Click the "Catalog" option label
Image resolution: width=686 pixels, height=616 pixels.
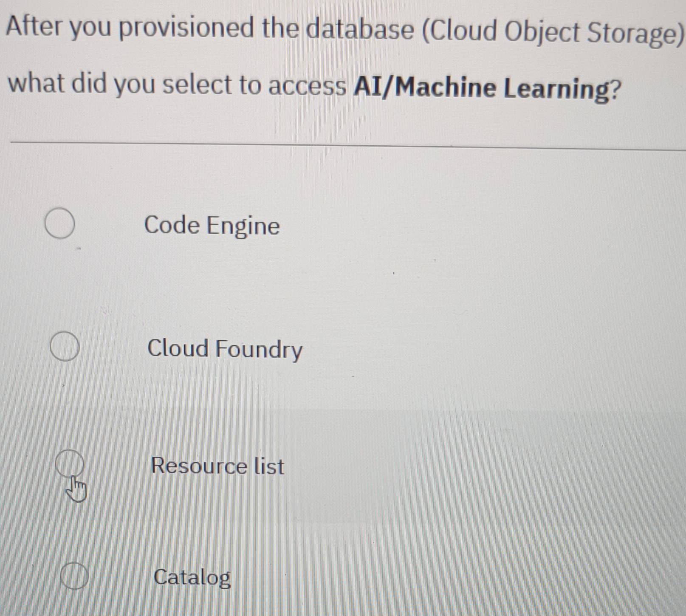click(x=192, y=577)
